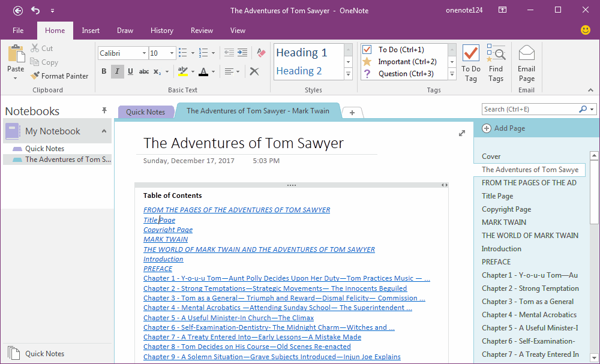Screen dimensions: 600x364
Task: Apply numbered list formatting
Action: [x=203, y=53]
